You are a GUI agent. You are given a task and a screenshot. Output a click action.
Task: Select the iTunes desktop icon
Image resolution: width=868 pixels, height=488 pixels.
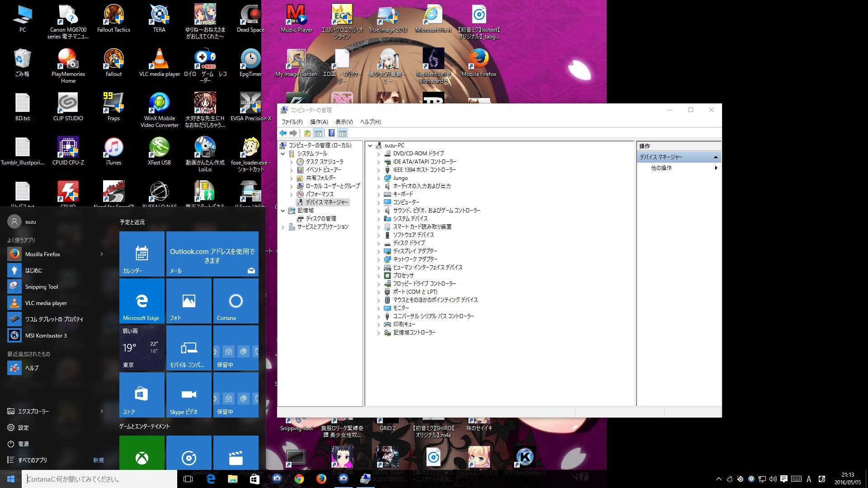pyautogui.click(x=113, y=151)
